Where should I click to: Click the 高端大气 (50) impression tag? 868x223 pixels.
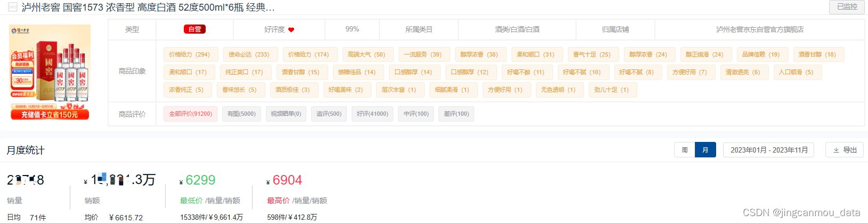coord(367,54)
